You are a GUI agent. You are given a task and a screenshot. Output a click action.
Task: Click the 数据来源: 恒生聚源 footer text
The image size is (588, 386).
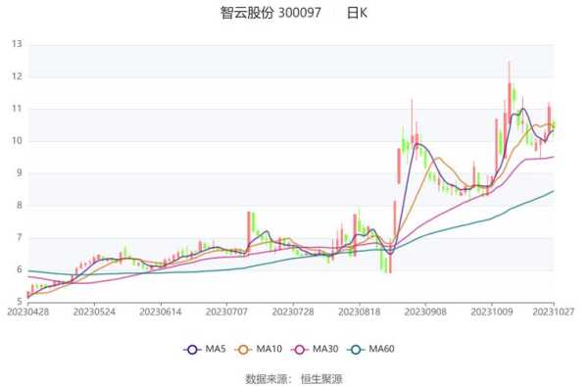click(294, 378)
